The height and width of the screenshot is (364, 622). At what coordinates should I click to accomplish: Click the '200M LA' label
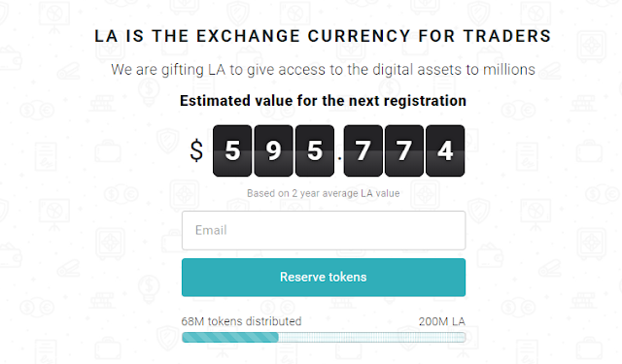(442, 321)
